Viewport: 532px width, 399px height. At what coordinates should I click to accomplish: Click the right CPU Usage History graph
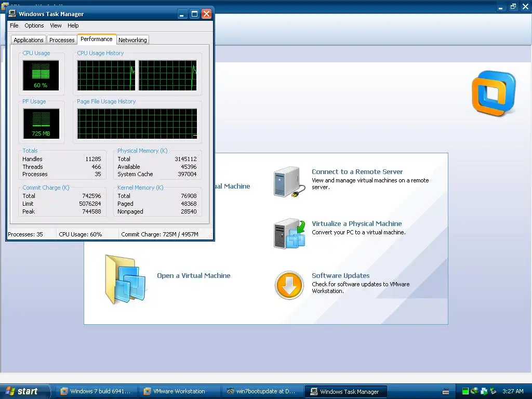(168, 75)
